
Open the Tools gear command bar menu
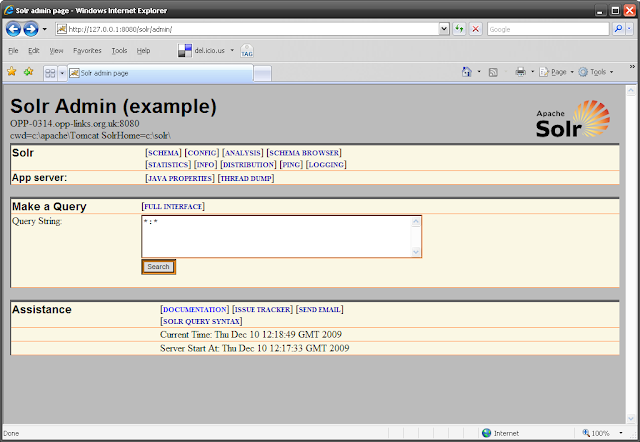click(596, 72)
